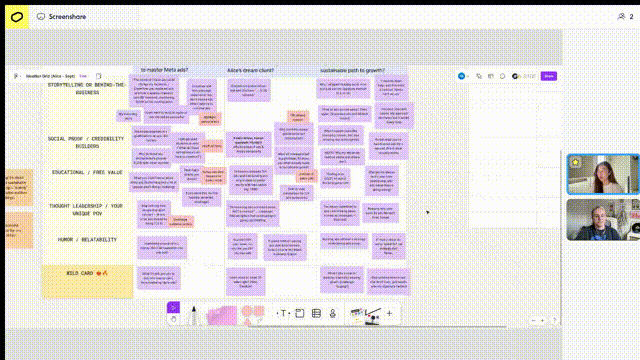Click the plus more-tools button
Screen dimensions: 640x360
tap(389, 313)
